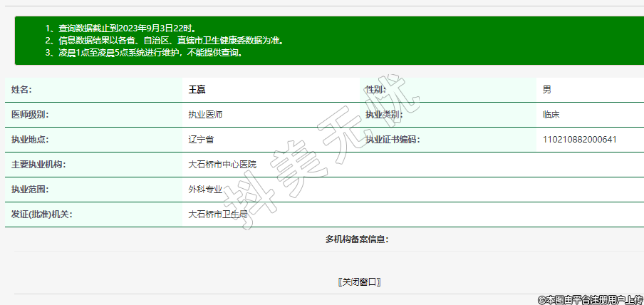Select the gender value 男
Image resolution: width=644 pixels, height=305 pixels.
pyautogui.click(x=546, y=90)
